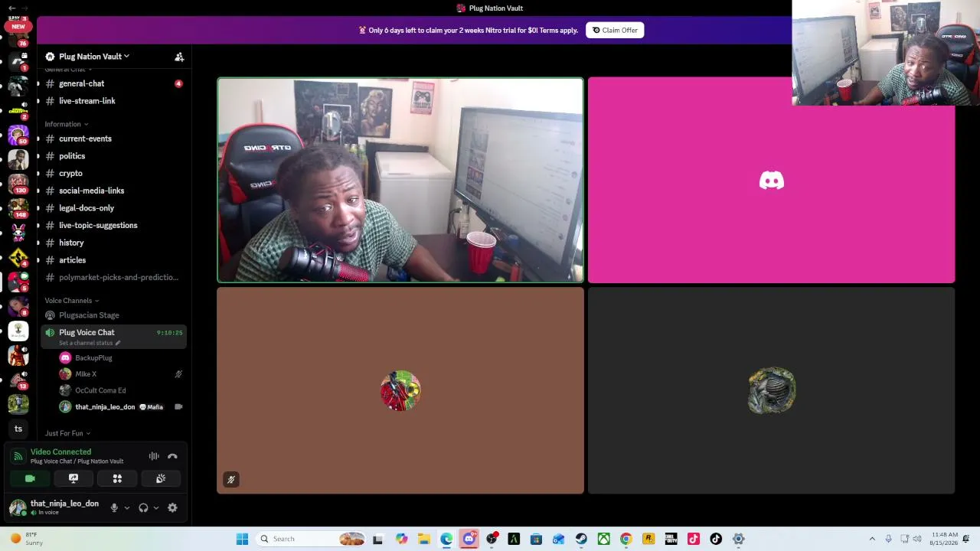Image resolution: width=980 pixels, height=551 pixels.
Task: Click the Claim Offer button
Action: pos(615,31)
